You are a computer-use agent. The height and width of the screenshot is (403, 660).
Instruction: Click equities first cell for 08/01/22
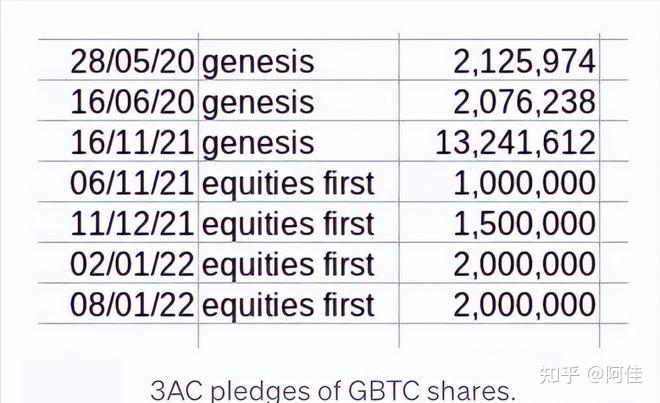point(298,303)
